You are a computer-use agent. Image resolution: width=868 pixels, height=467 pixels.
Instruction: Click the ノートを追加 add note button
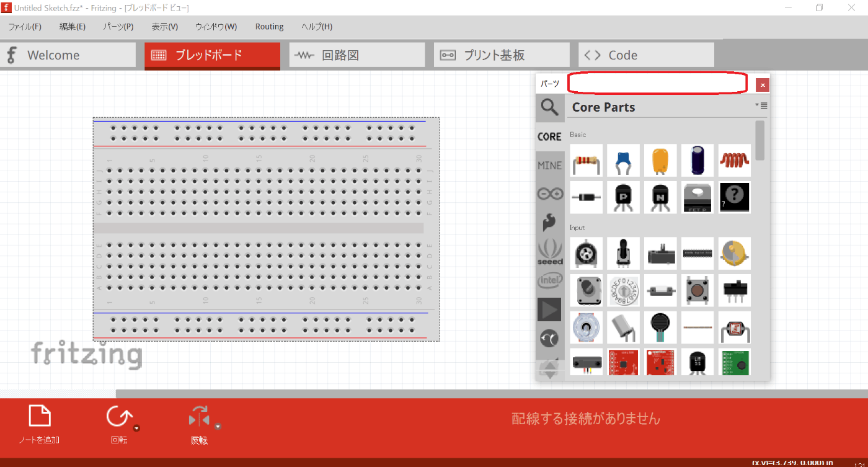40,425
